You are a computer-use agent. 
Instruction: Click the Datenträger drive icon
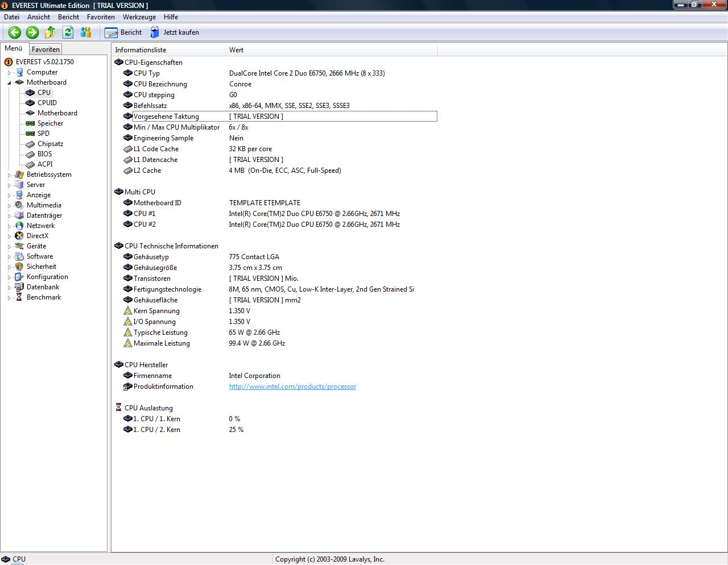(x=19, y=215)
